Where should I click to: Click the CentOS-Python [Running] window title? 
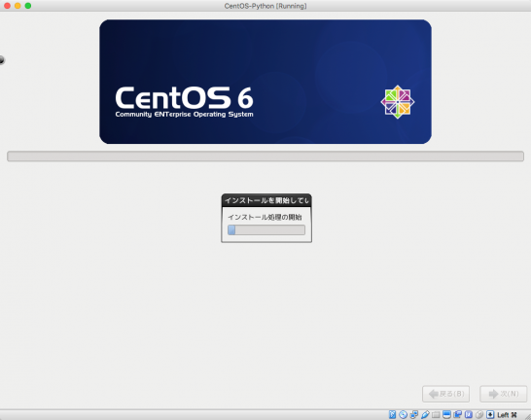(265, 6)
